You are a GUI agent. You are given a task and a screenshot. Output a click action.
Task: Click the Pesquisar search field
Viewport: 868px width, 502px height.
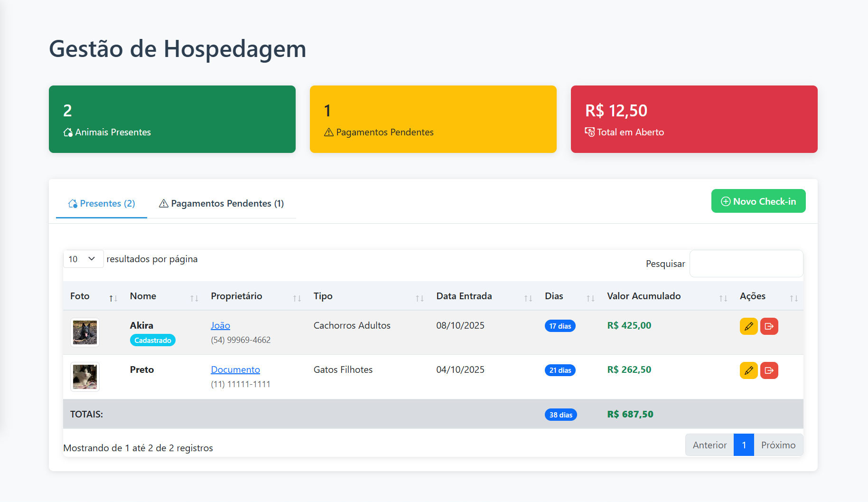click(x=746, y=264)
